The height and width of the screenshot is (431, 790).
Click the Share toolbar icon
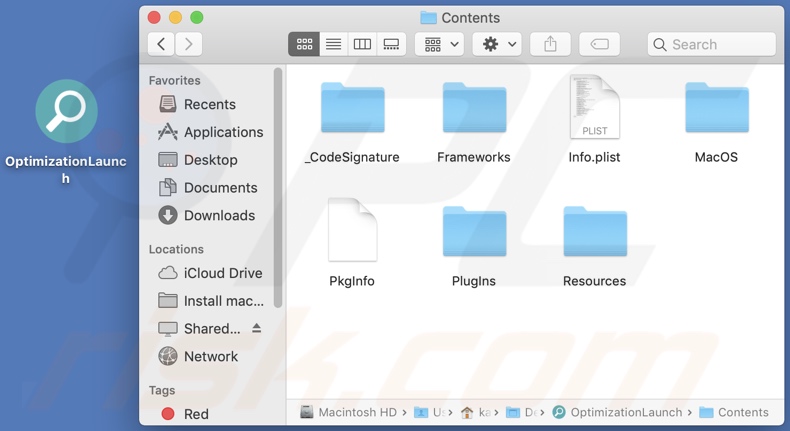click(x=550, y=44)
